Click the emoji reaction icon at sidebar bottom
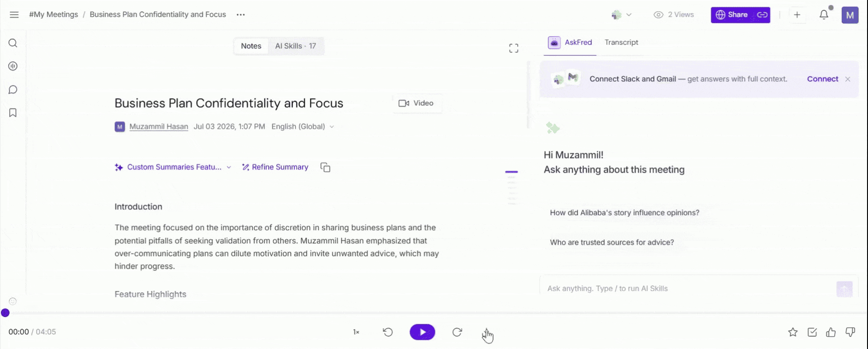 [x=13, y=301]
